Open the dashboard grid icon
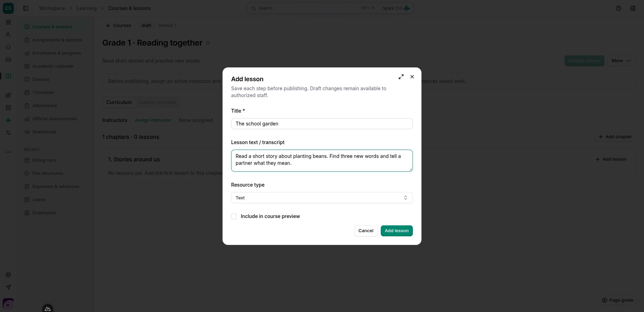 tap(8, 22)
